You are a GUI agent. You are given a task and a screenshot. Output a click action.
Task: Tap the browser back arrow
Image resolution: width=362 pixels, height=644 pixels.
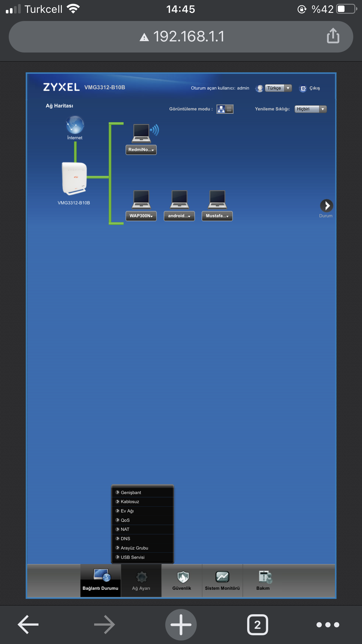28,624
